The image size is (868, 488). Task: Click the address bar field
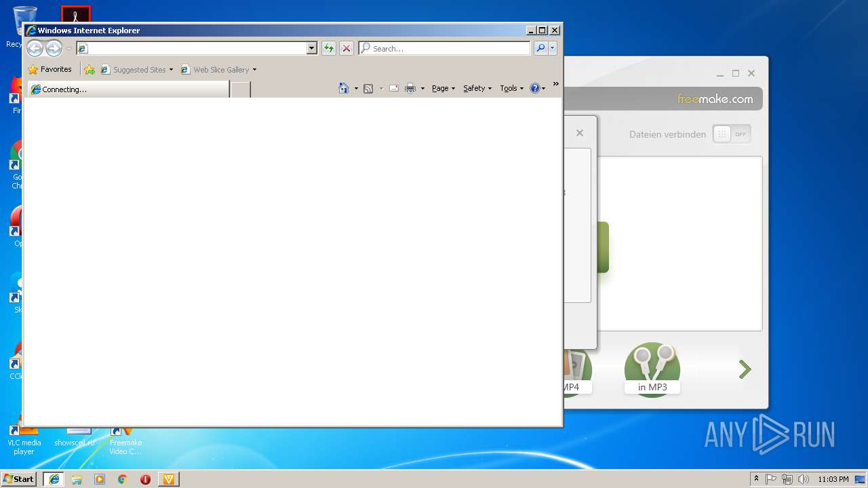[x=191, y=48]
